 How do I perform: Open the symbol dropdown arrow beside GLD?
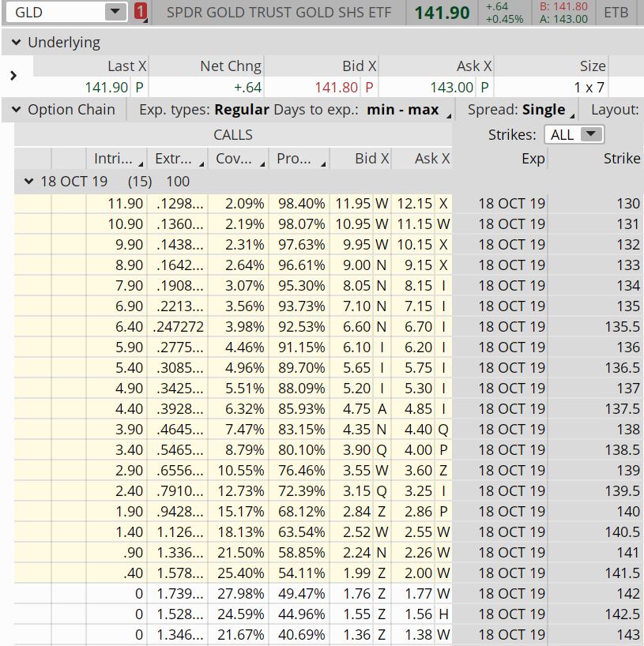[115, 12]
